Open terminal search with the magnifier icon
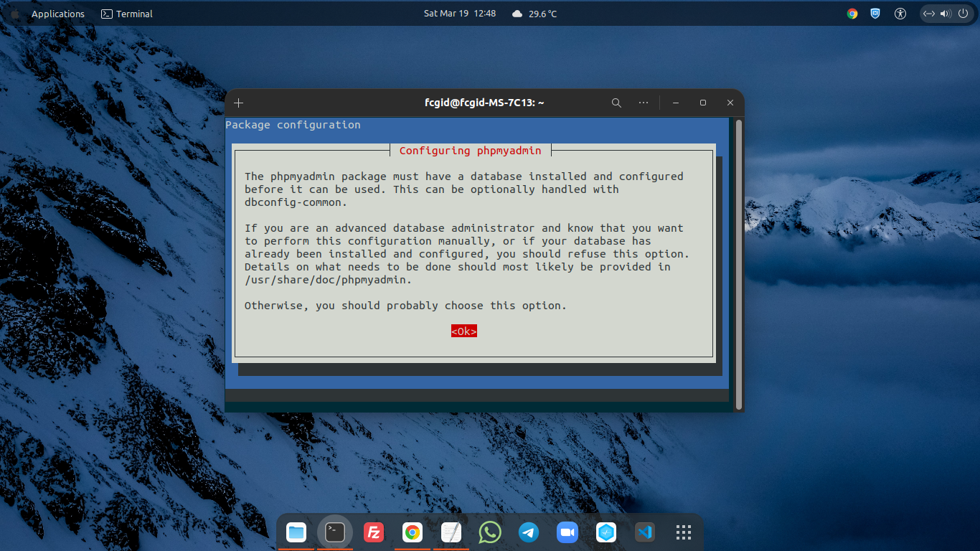 click(x=616, y=103)
